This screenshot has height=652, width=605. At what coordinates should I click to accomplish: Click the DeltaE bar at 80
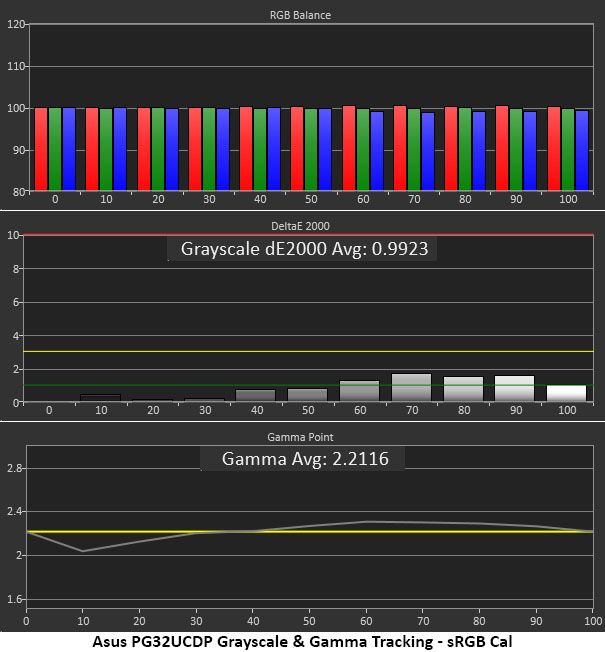(464, 389)
